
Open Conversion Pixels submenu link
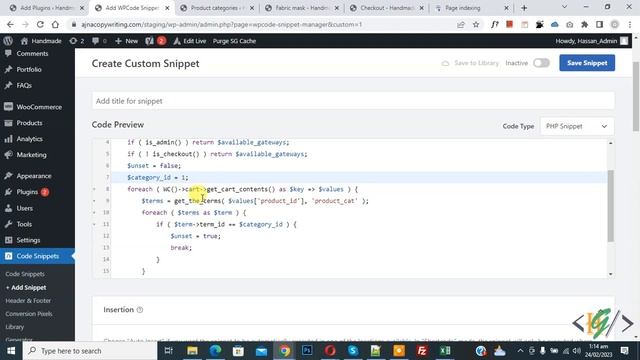tap(29, 313)
